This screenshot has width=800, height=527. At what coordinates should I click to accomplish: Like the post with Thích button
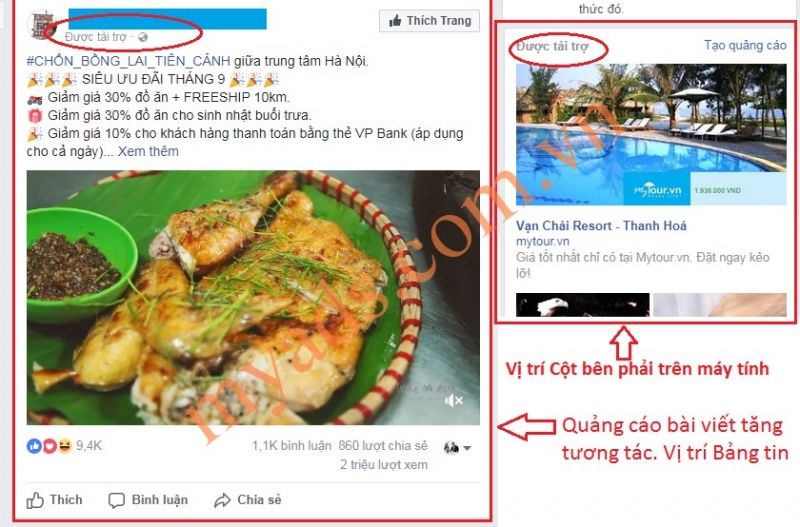pos(55,500)
